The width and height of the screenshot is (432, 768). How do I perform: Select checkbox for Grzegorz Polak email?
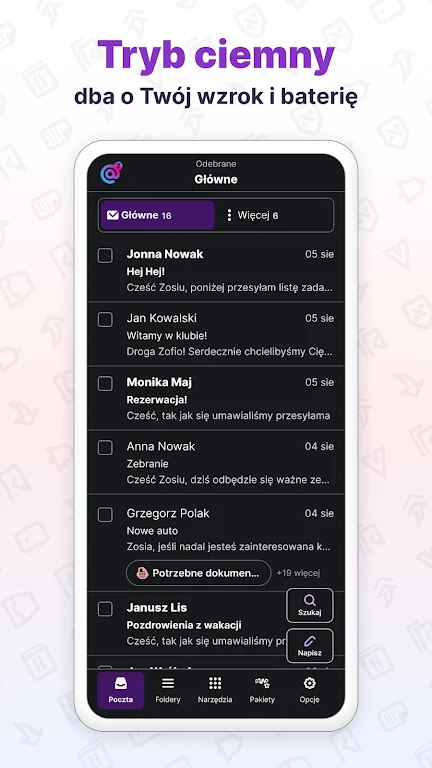(x=105, y=515)
